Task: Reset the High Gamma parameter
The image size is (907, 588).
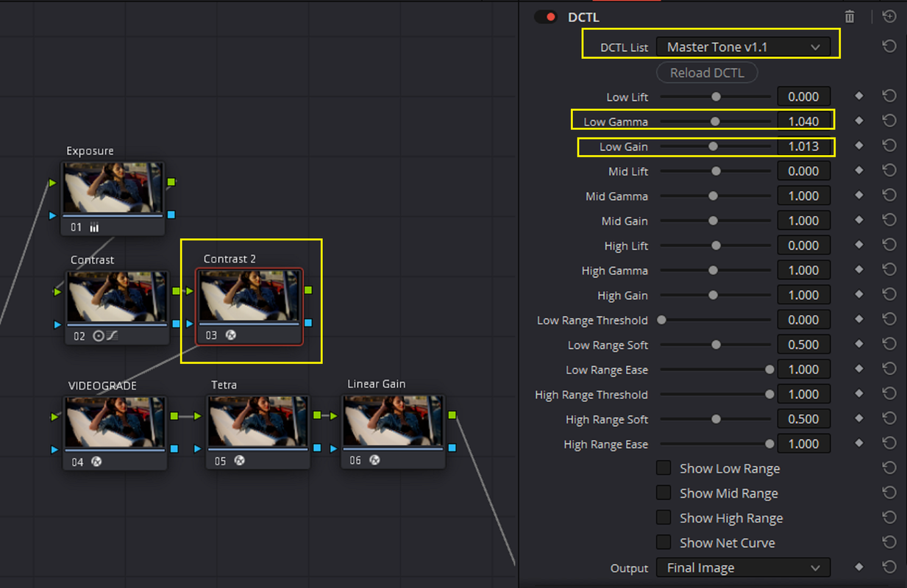Action: pyautogui.click(x=889, y=270)
